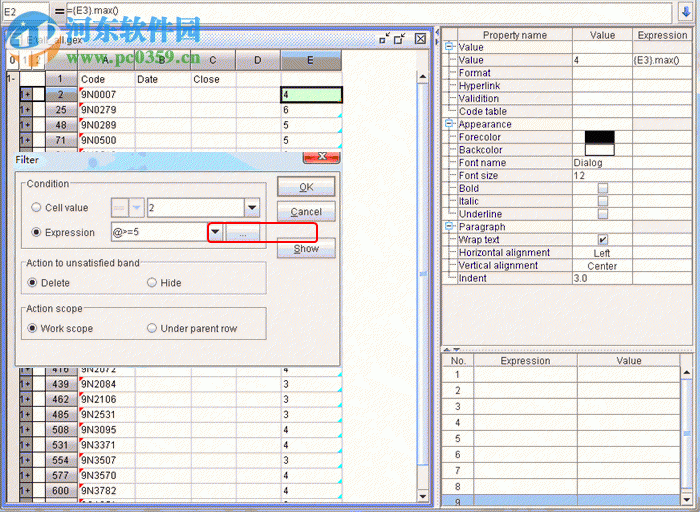Open the expression editor ellipsis button

tap(242, 233)
